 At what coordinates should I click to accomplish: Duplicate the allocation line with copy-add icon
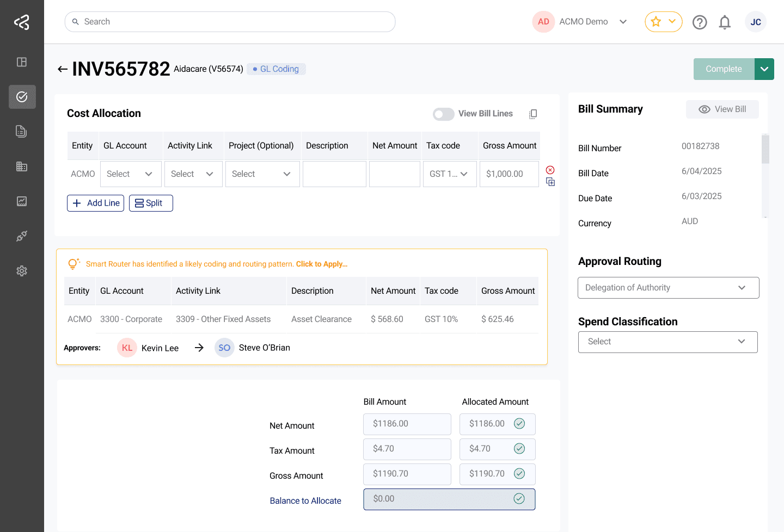[550, 182]
